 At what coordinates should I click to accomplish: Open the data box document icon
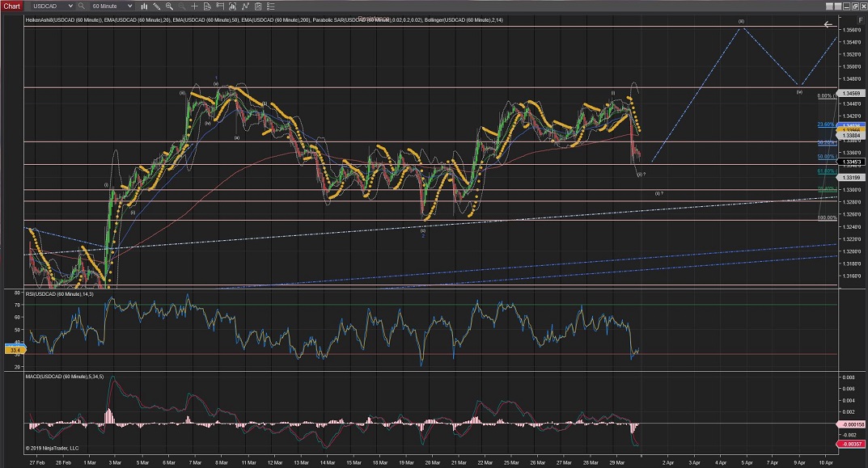(x=207, y=6)
